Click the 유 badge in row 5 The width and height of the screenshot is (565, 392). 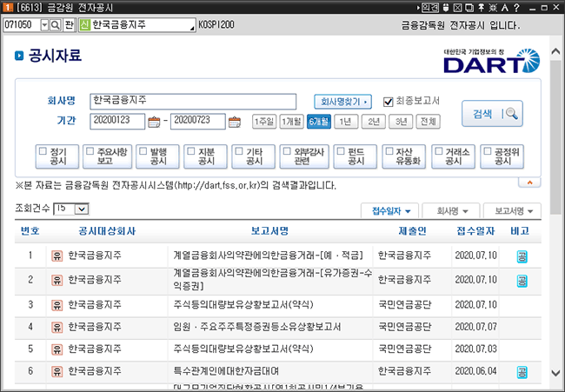(x=56, y=349)
